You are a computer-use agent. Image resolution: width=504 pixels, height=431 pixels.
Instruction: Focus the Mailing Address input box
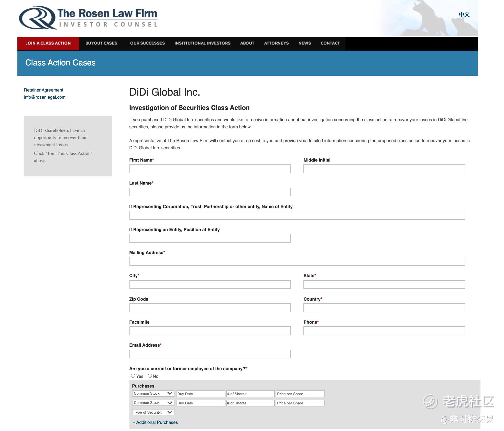tap(297, 261)
